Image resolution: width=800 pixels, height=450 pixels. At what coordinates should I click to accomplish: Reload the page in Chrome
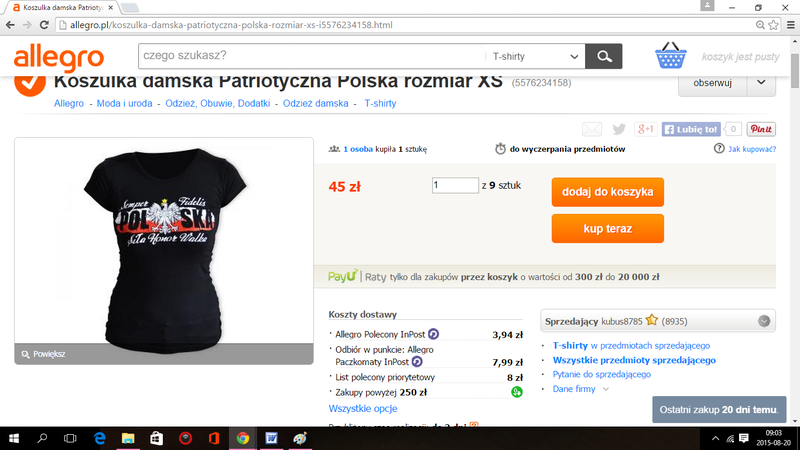tap(44, 24)
